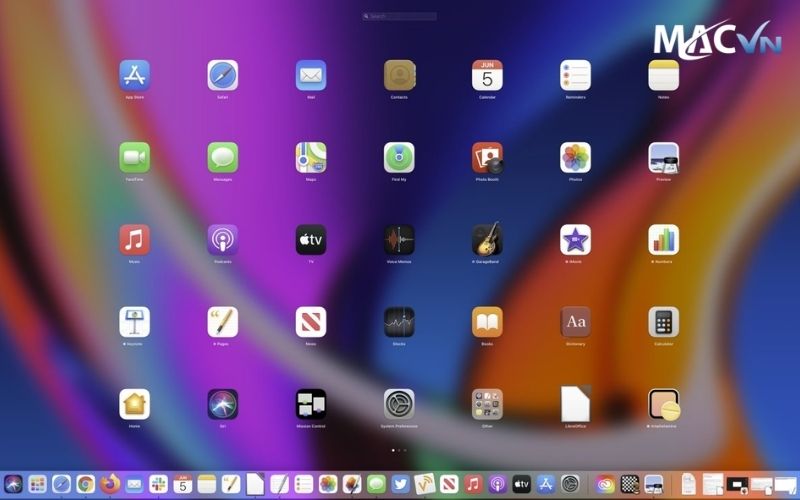
Task: Open the Apple TV app in Launchpad
Action: point(311,240)
